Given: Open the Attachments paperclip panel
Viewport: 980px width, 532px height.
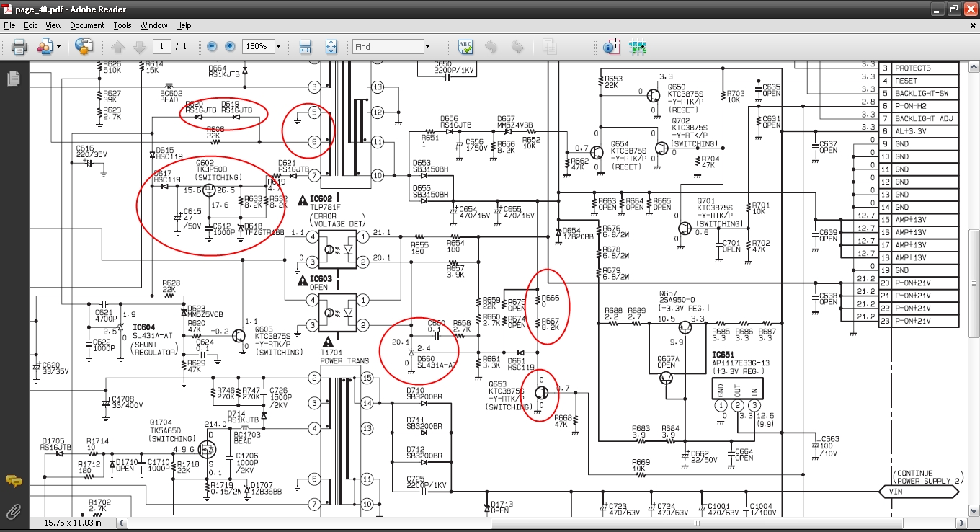Looking at the screenshot, I should 13,512.
